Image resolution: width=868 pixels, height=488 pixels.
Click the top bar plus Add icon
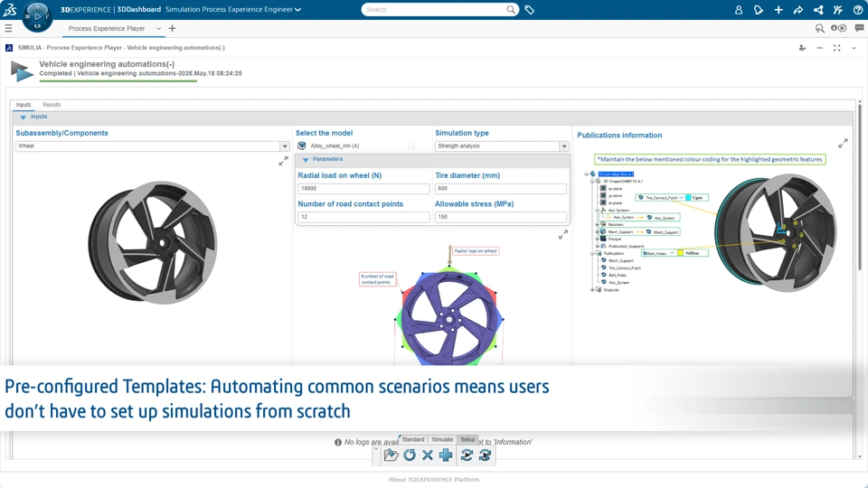click(778, 9)
